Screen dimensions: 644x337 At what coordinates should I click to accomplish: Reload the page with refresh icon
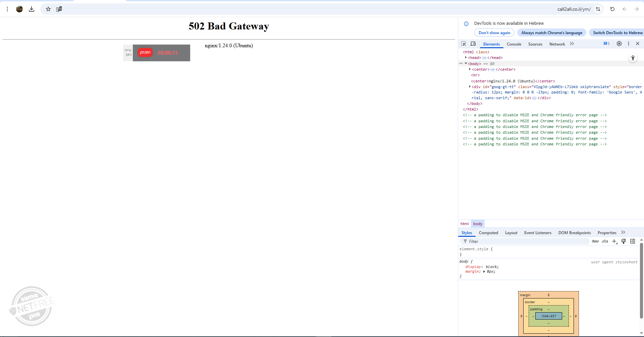612,9
